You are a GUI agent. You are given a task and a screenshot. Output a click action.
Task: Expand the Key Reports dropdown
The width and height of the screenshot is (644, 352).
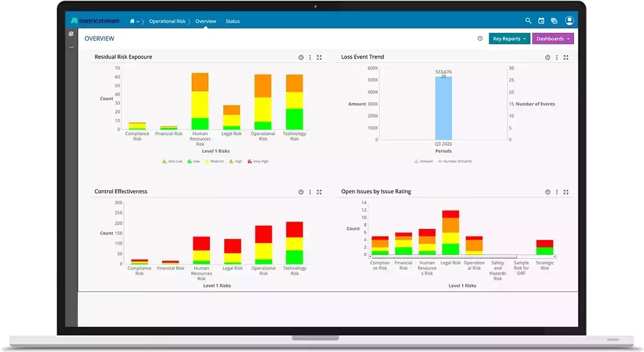(509, 39)
